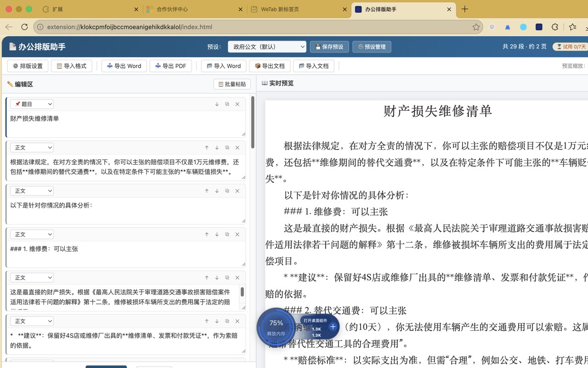Bookmark this page with the star icon
Viewport: 588px width, 368px height.
tap(476, 27)
